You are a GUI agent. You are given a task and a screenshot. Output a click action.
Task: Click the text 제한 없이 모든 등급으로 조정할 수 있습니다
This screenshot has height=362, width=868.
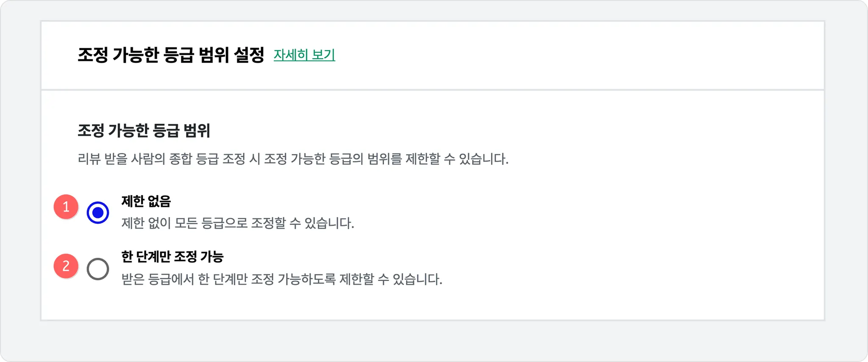pos(237,223)
